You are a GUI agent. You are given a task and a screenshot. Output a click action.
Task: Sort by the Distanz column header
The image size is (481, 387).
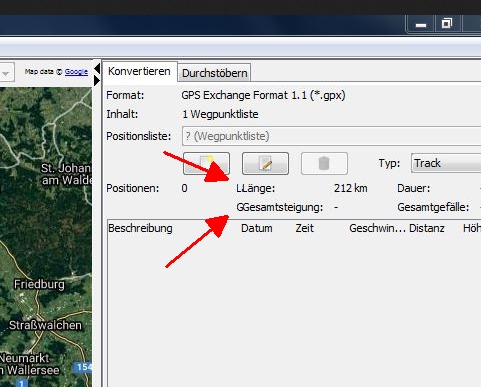point(427,228)
